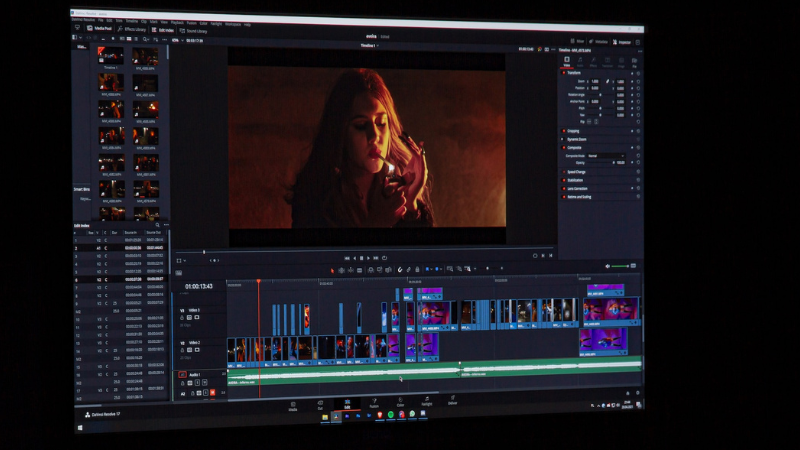Open the Timeline 1 viewer dropdown
This screenshot has width=800, height=450.
[369, 45]
